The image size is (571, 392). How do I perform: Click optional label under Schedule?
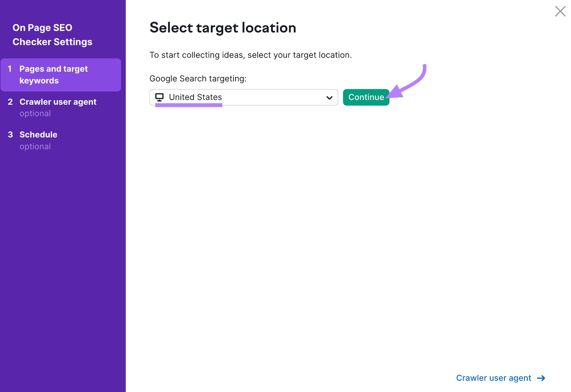pos(35,146)
